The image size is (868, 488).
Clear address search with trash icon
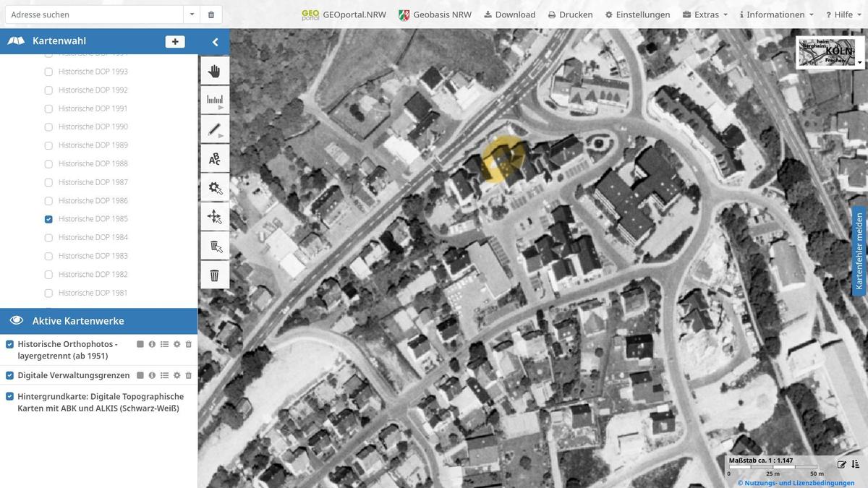coord(211,14)
